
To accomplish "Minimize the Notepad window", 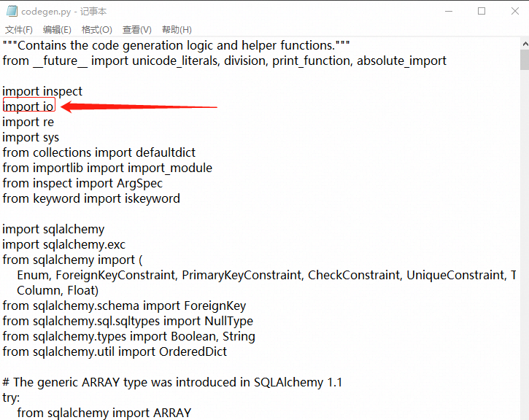I will 449,11.
